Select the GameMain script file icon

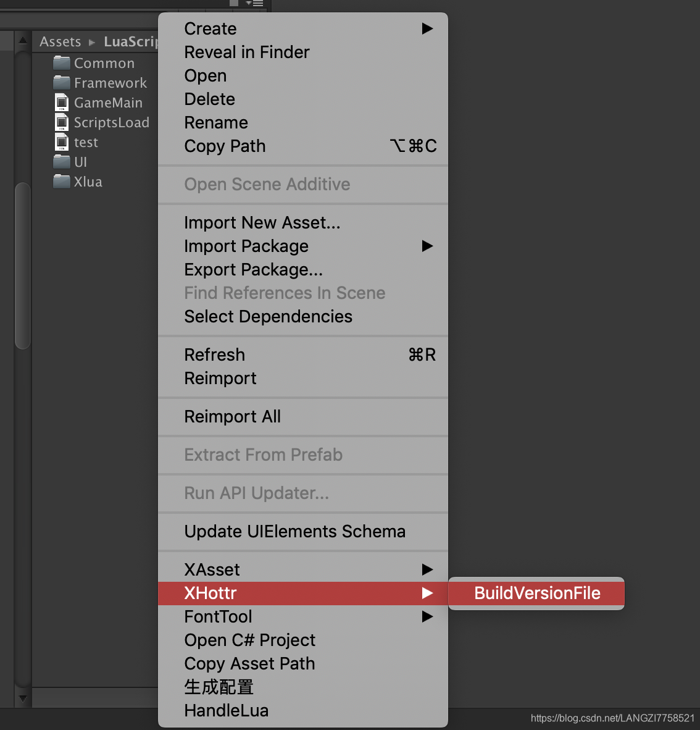pyautogui.click(x=62, y=103)
